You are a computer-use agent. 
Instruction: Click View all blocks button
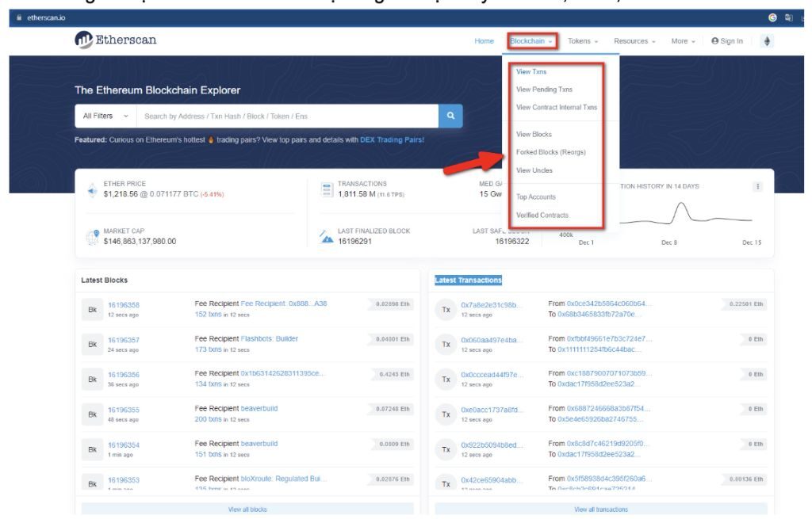point(247,509)
